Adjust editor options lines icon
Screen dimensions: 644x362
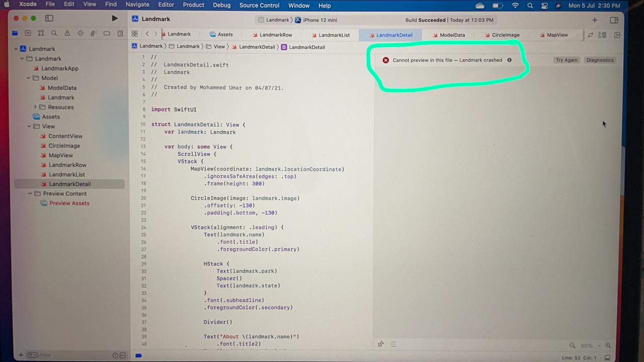click(x=602, y=35)
